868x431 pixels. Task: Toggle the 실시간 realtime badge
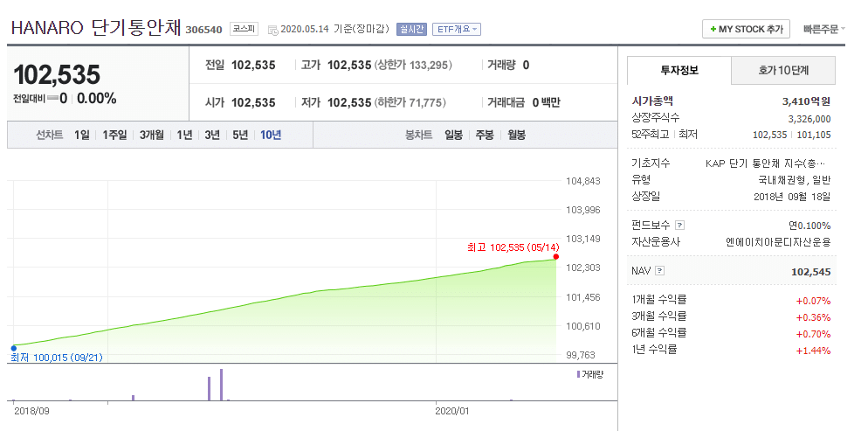411,30
